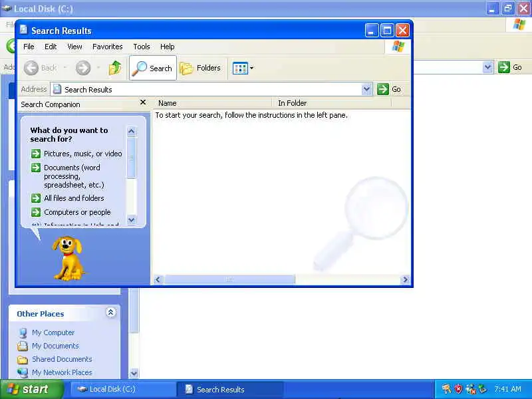Image resolution: width=532 pixels, height=399 pixels.
Task: Click the My Documents folder icon
Action: coord(23,346)
